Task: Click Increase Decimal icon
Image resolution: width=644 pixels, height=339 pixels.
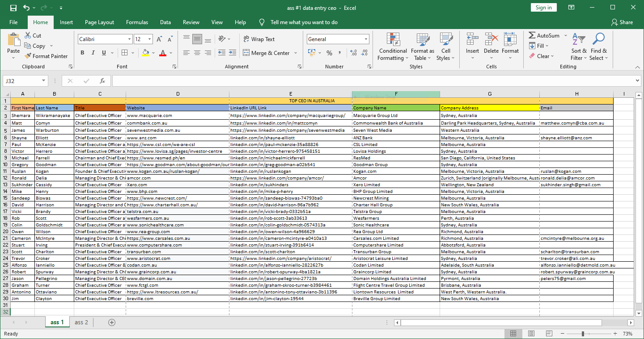Action: click(x=353, y=53)
